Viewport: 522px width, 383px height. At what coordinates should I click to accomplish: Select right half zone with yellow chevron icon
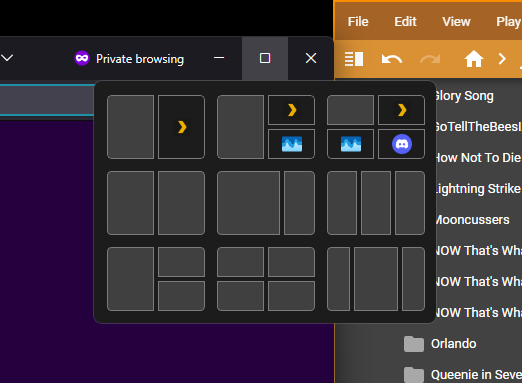(181, 127)
